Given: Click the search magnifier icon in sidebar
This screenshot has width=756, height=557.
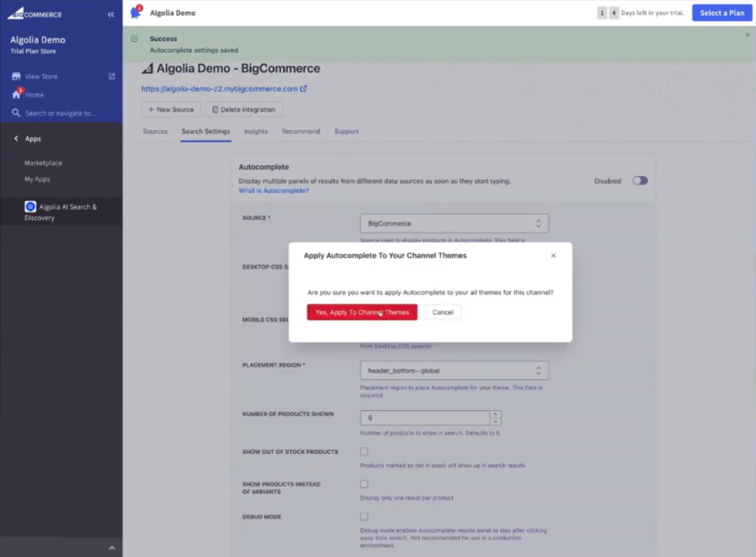Looking at the screenshot, I should pyautogui.click(x=16, y=113).
